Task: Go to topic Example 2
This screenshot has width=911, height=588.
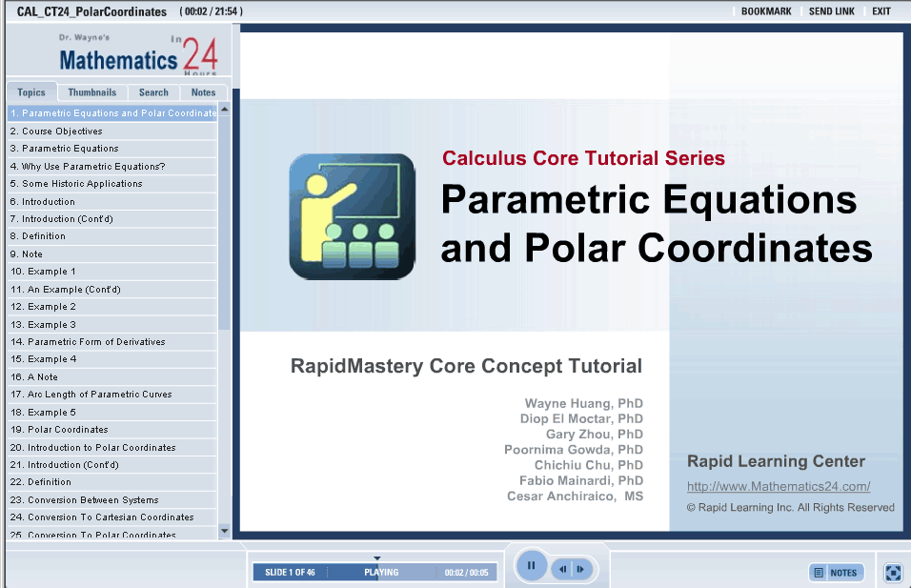Action: pos(112,307)
